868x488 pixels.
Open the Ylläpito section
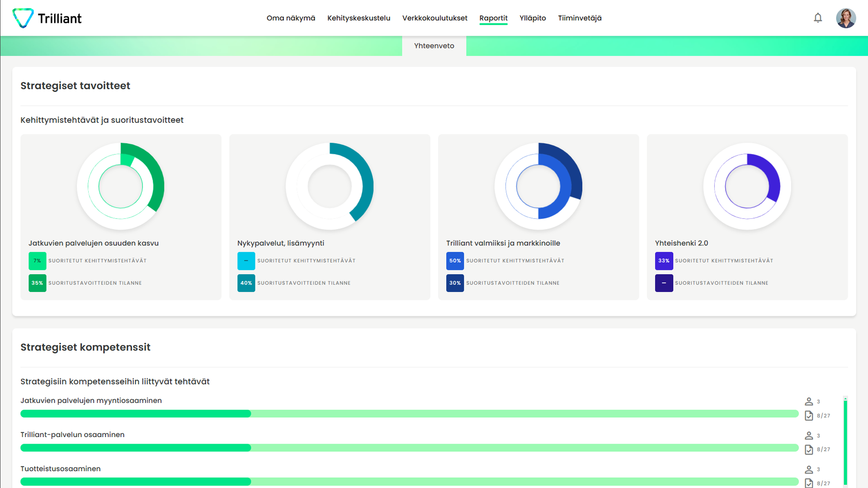pos(533,18)
